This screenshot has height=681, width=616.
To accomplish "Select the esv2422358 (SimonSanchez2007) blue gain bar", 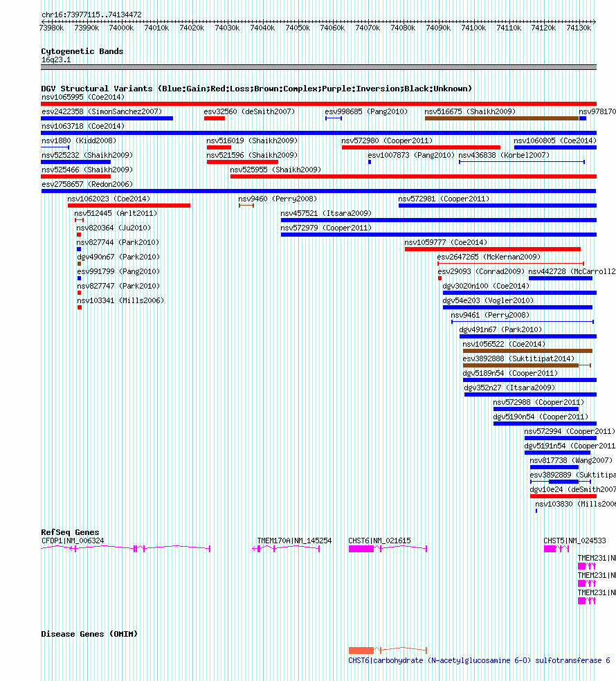I will [x=107, y=118].
